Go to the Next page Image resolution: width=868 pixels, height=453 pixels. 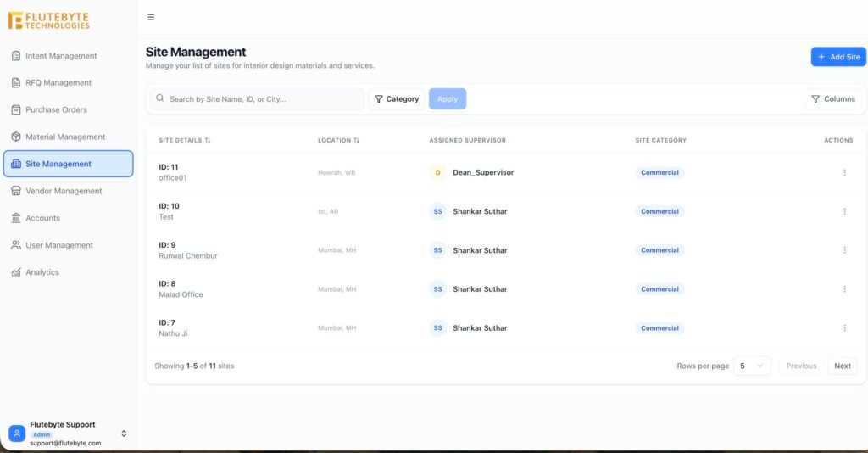843,366
